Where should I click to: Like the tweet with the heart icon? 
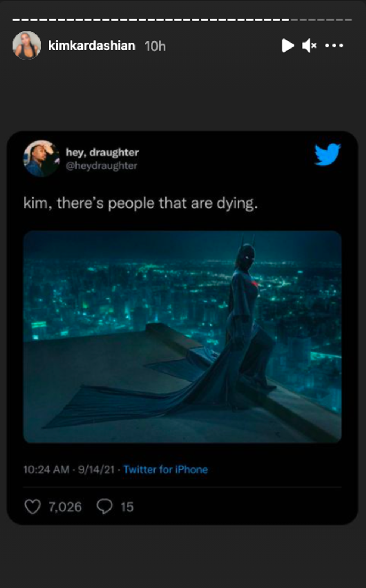[32, 507]
